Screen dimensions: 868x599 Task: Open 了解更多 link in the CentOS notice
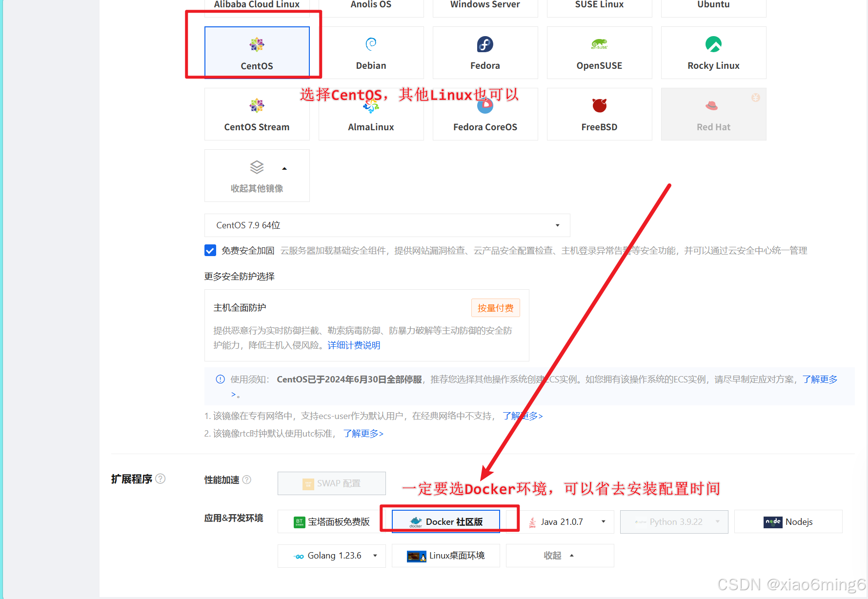click(x=820, y=379)
